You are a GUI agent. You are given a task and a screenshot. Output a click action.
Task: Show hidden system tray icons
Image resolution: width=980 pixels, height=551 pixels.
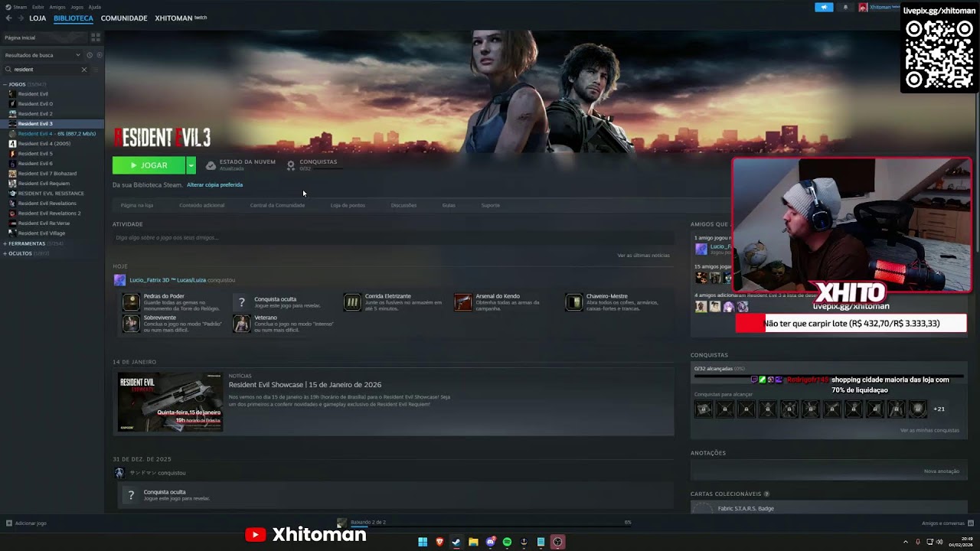906,542
